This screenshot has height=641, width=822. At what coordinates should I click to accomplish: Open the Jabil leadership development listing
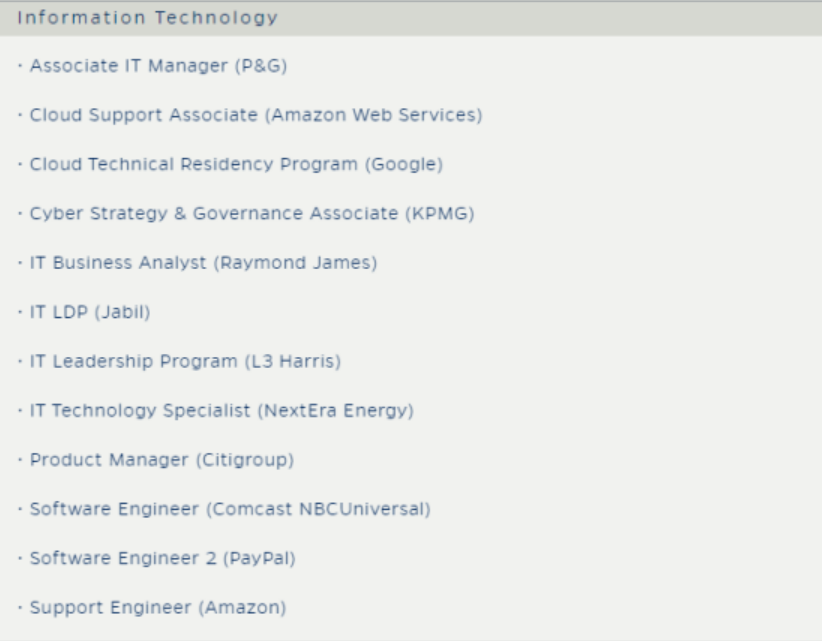(x=90, y=312)
